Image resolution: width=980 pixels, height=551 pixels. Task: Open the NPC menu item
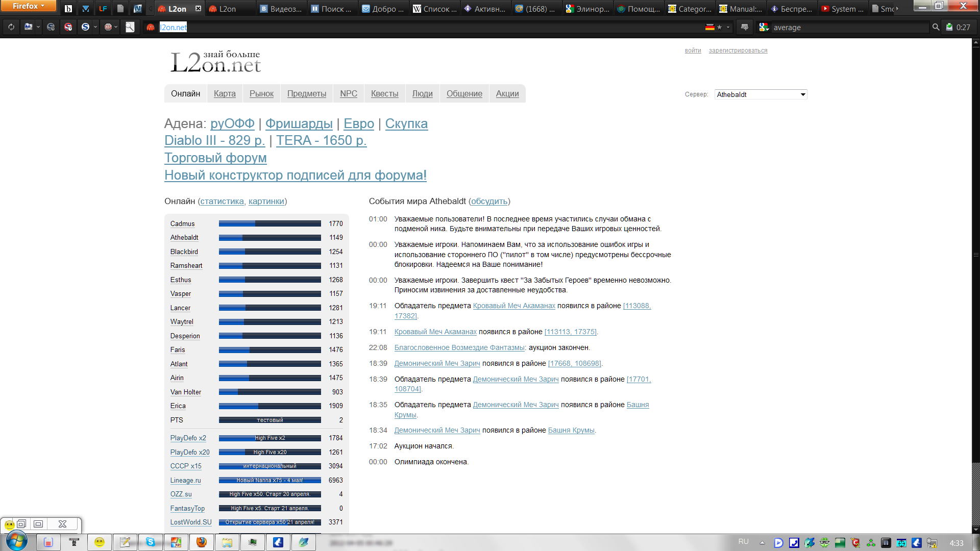349,93
